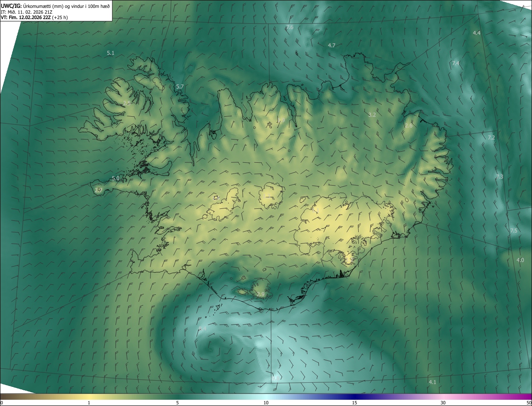Click the valid time line 'VT: Fim. 12.02.2026 22Z (+25 h)'
This screenshot has height=406, width=532.
tap(34, 17)
